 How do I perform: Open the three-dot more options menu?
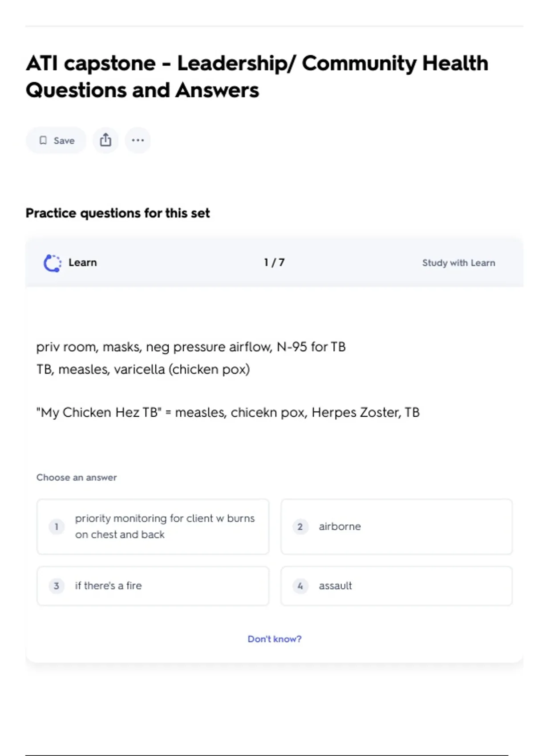click(138, 140)
